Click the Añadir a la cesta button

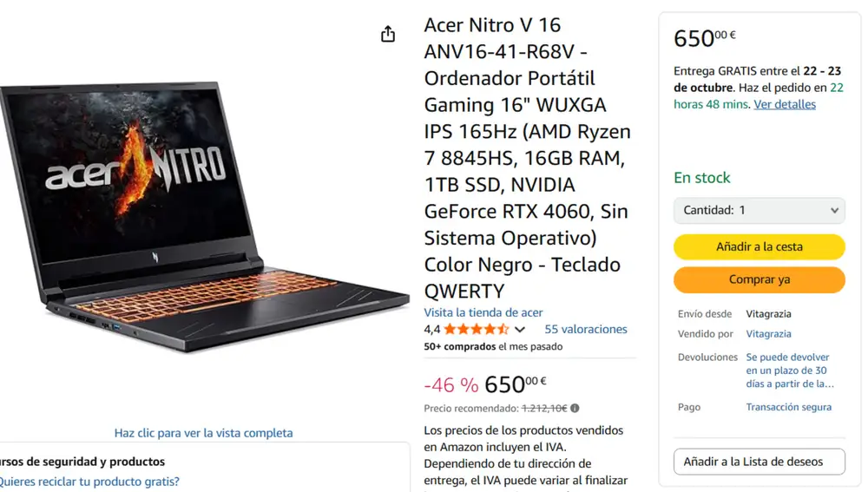pos(759,246)
